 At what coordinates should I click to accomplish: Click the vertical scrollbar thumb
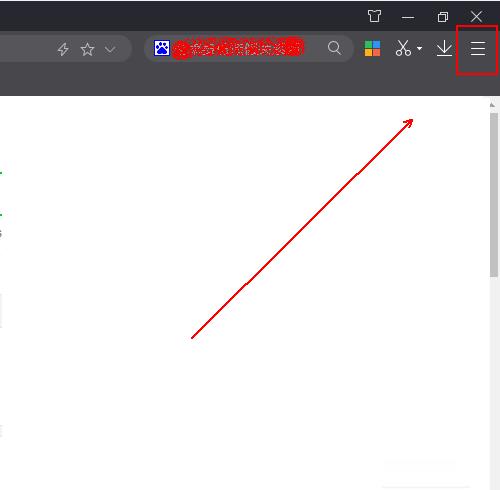pyautogui.click(x=494, y=195)
